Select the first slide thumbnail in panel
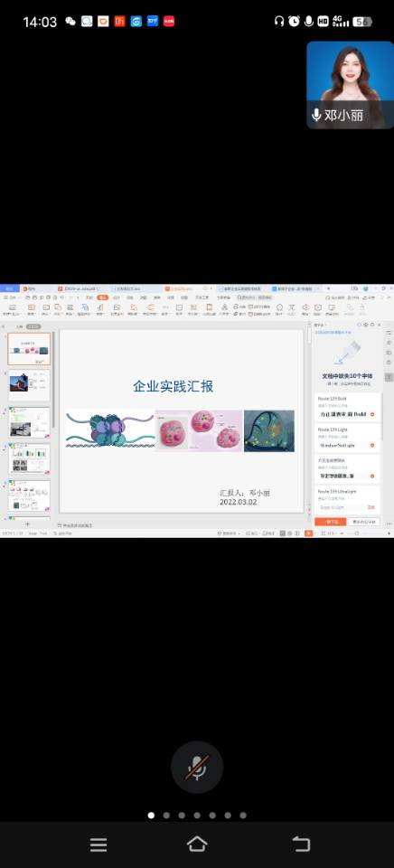Image resolution: width=394 pixels, height=868 pixels. 29,349
